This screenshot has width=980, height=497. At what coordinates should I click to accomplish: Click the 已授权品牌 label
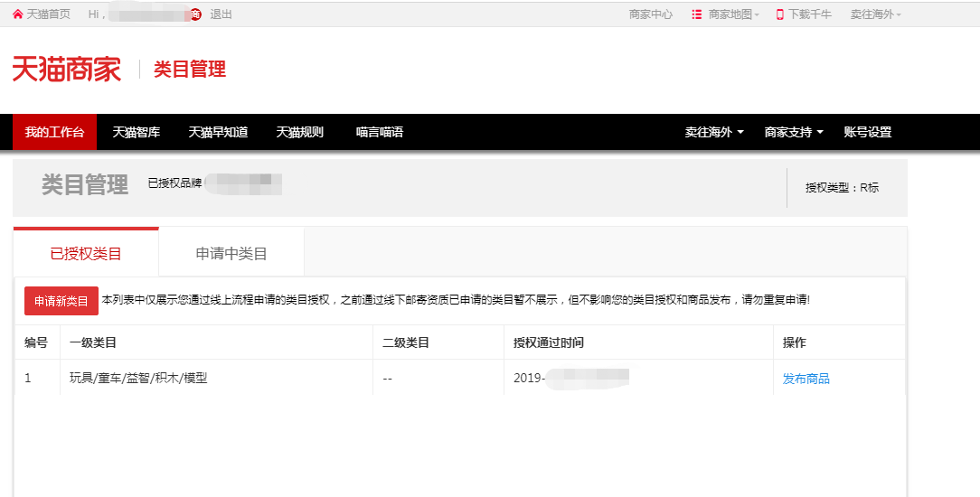[x=174, y=183]
